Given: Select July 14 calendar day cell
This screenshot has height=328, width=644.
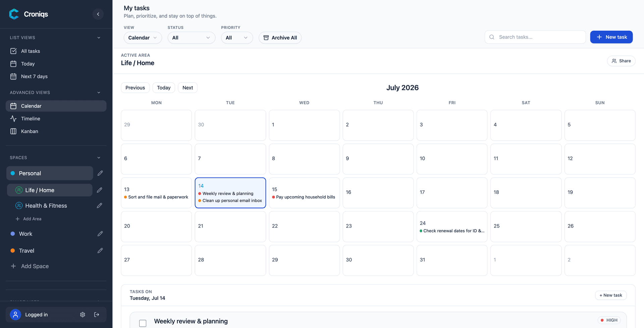Looking at the screenshot, I should click(230, 193).
